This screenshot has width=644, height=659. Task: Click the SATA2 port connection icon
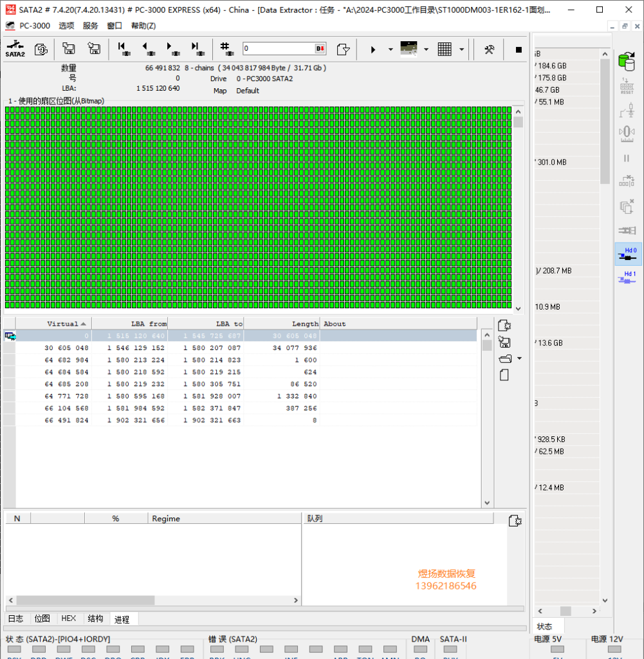[15, 49]
